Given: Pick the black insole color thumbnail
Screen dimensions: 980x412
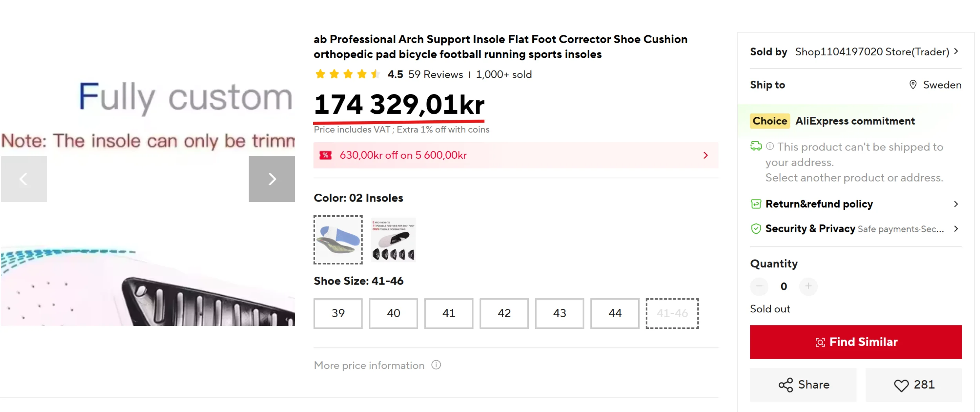Looking at the screenshot, I should pyautogui.click(x=393, y=240).
